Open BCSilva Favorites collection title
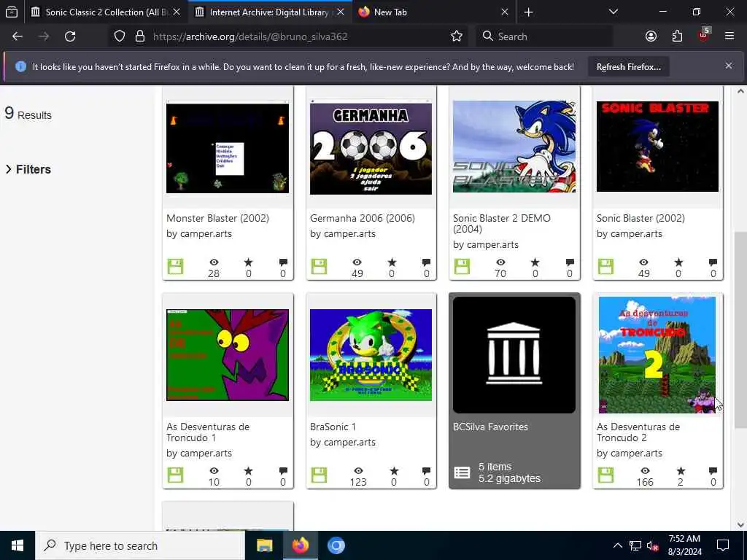This screenshot has width=747, height=560. coord(490,427)
